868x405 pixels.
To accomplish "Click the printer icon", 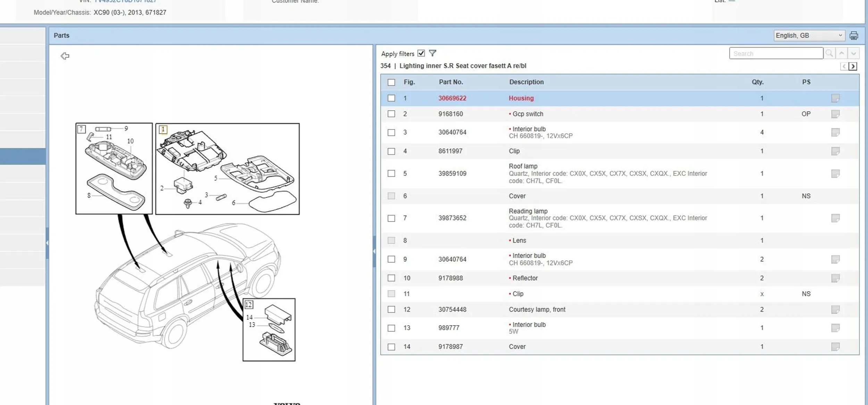I will [x=853, y=35].
